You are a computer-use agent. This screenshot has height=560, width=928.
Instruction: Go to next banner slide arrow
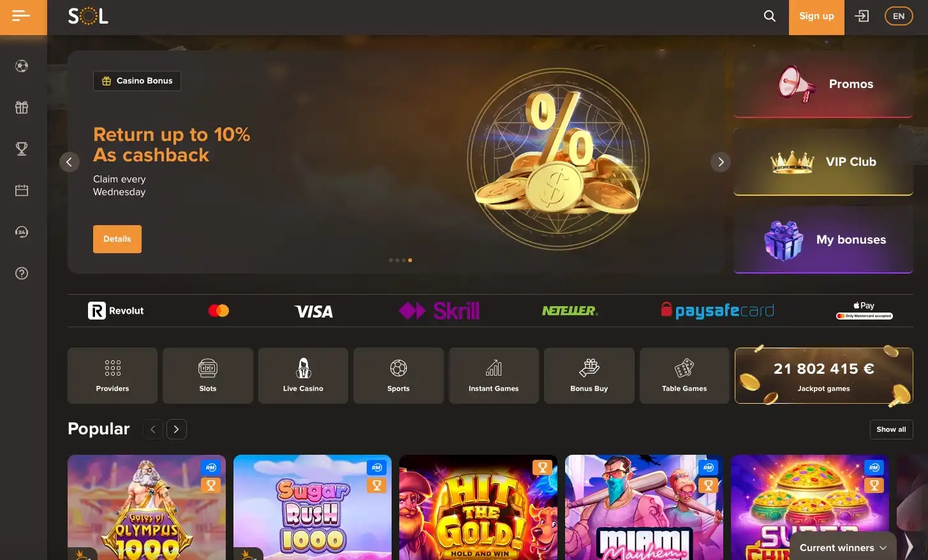click(721, 162)
